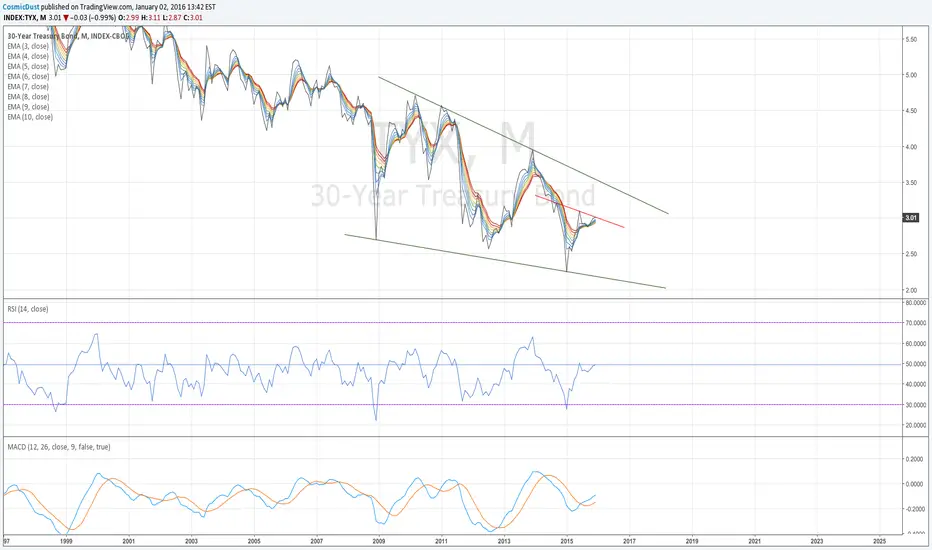
Task: Select the EMA (5, close) legend entry
Action: click(x=28, y=67)
